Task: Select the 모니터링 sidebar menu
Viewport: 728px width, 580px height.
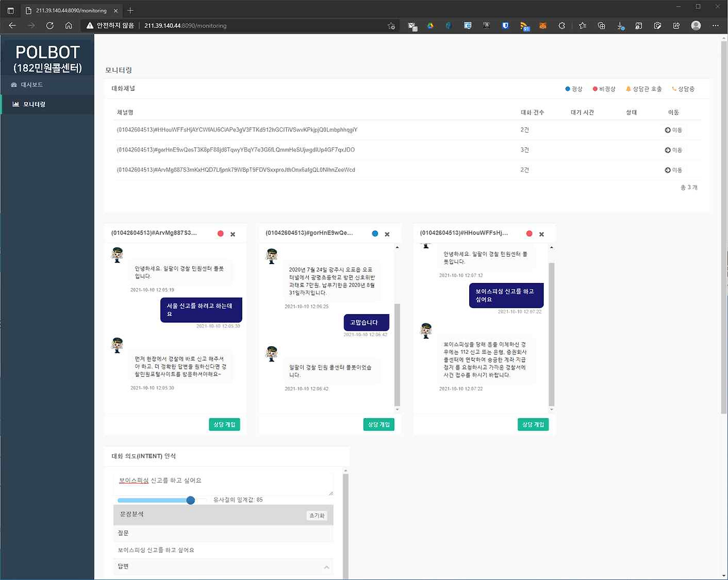Action: (47, 104)
